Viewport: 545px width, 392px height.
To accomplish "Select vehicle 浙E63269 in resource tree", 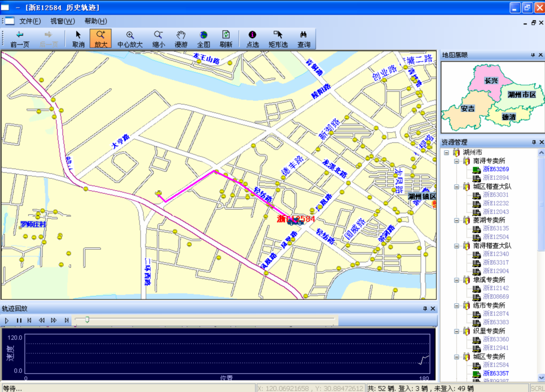I will [x=496, y=169].
